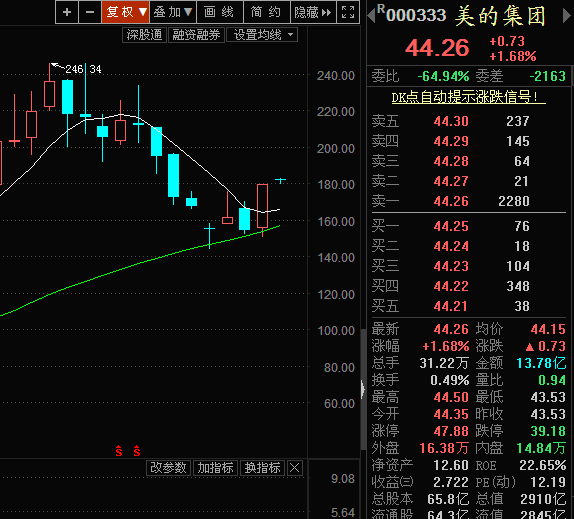Click the panel splitter handle
Image resolution: width=574 pixels, height=519 pixels.
(363, 389)
